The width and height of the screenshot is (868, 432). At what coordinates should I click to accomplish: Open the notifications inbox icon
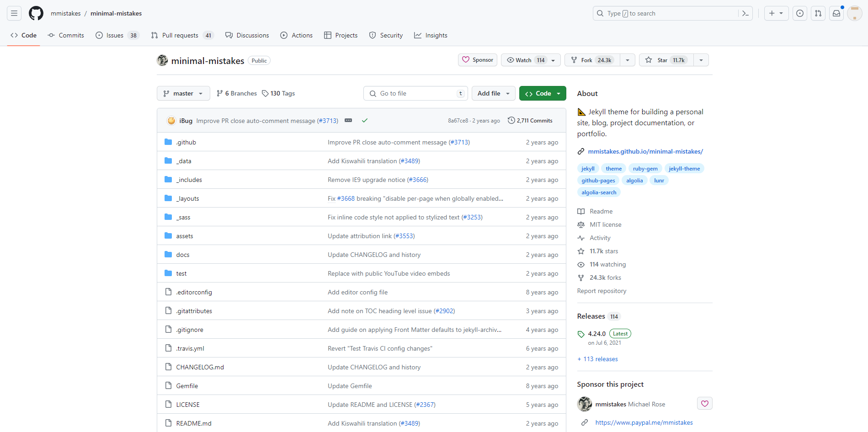coord(836,13)
